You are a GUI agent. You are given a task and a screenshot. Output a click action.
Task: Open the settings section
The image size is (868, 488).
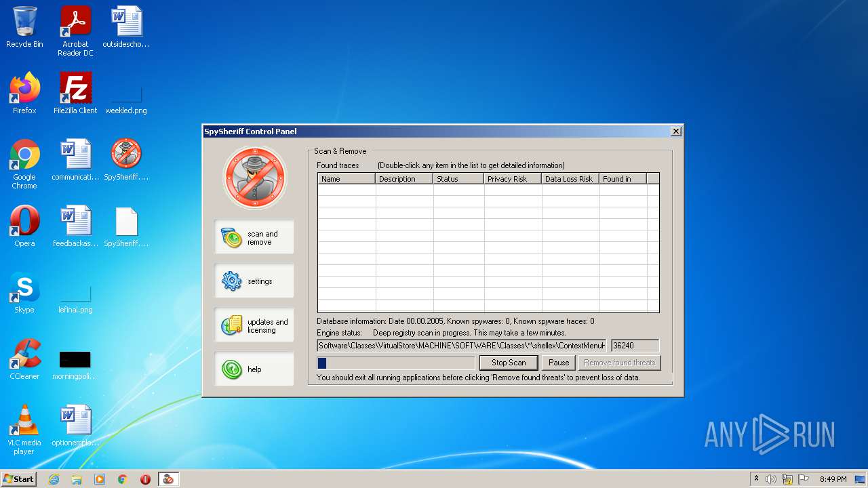pyautogui.click(x=254, y=281)
